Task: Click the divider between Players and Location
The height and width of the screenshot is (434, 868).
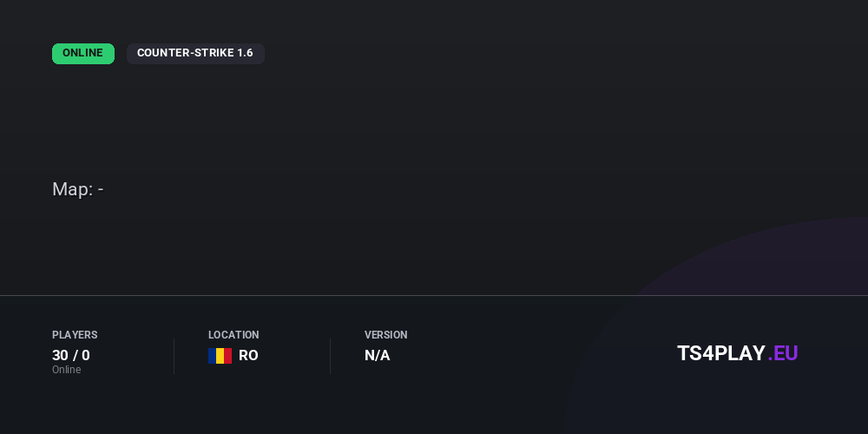Action: pos(174,356)
